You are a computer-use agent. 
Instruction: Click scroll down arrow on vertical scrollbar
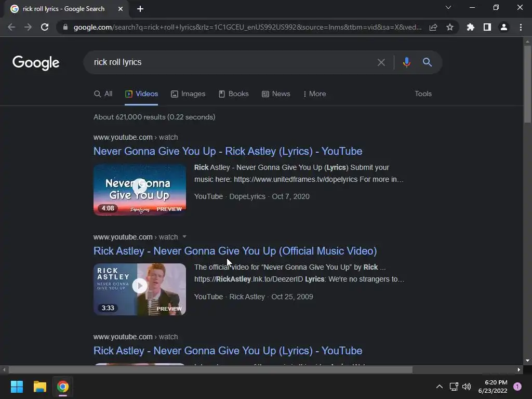click(527, 361)
